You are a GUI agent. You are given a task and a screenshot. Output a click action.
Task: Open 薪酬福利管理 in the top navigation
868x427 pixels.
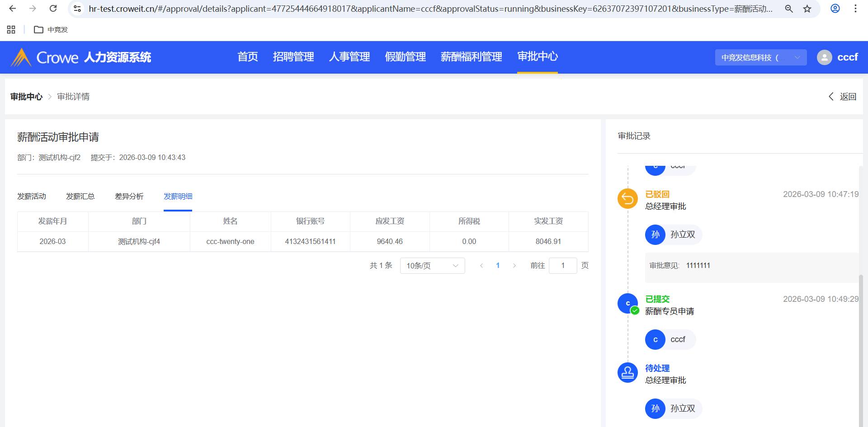tap(471, 57)
